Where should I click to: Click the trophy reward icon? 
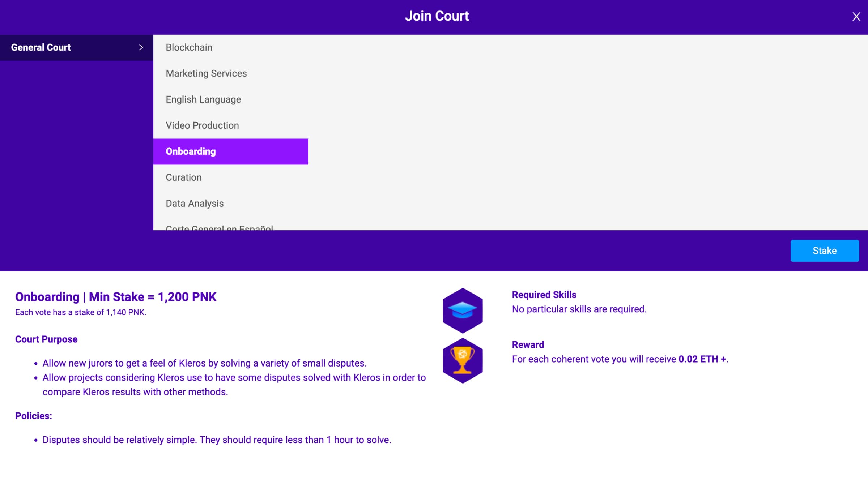tap(463, 360)
